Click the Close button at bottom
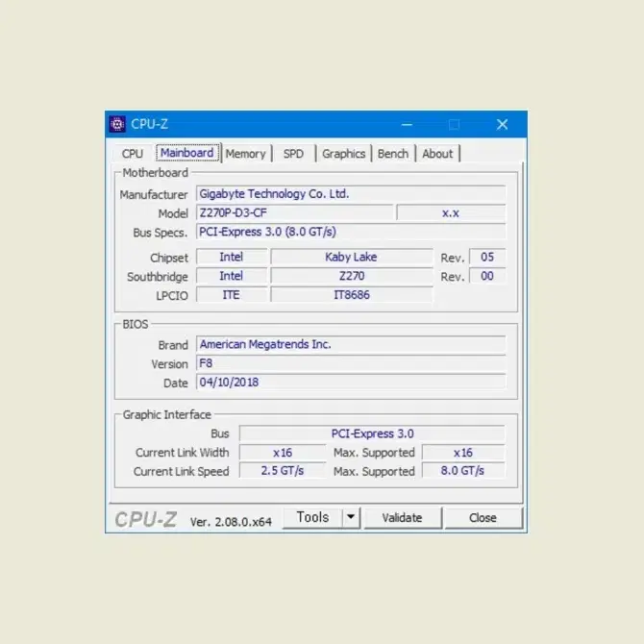The image size is (644, 644). (x=483, y=517)
